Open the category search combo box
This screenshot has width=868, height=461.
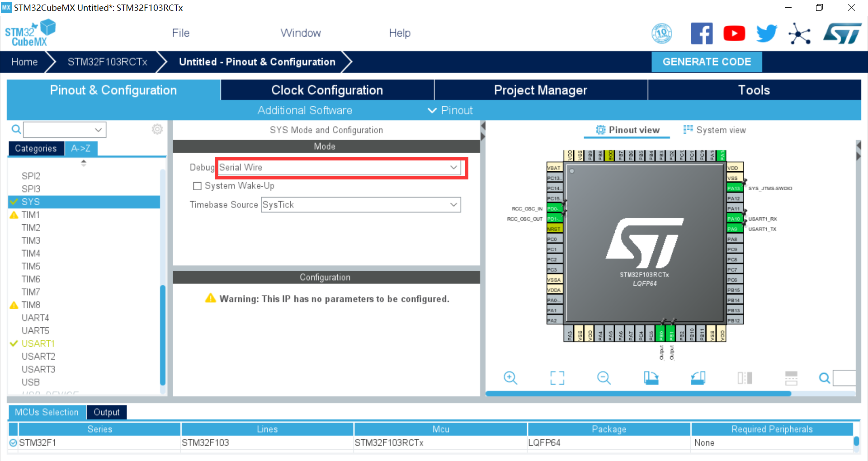pyautogui.click(x=65, y=130)
